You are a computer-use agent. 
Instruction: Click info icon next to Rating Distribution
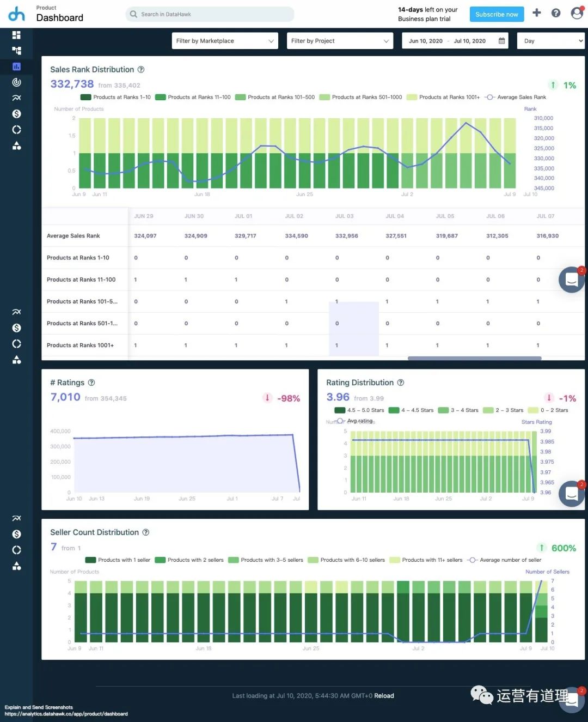point(401,383)
